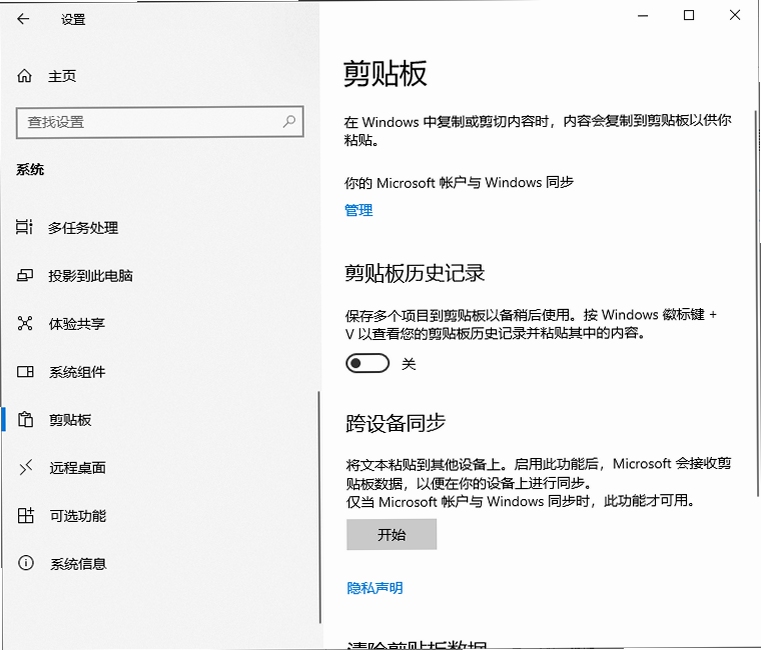Click the 管理 manage link
Screen dimensions: 761x650
click(x=358, y=210)
